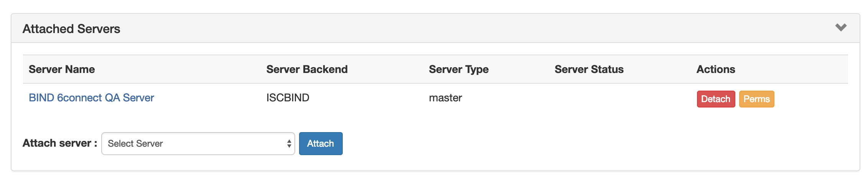
Task: Open Perms for the BIND server
Action: (x=756, y=99)
